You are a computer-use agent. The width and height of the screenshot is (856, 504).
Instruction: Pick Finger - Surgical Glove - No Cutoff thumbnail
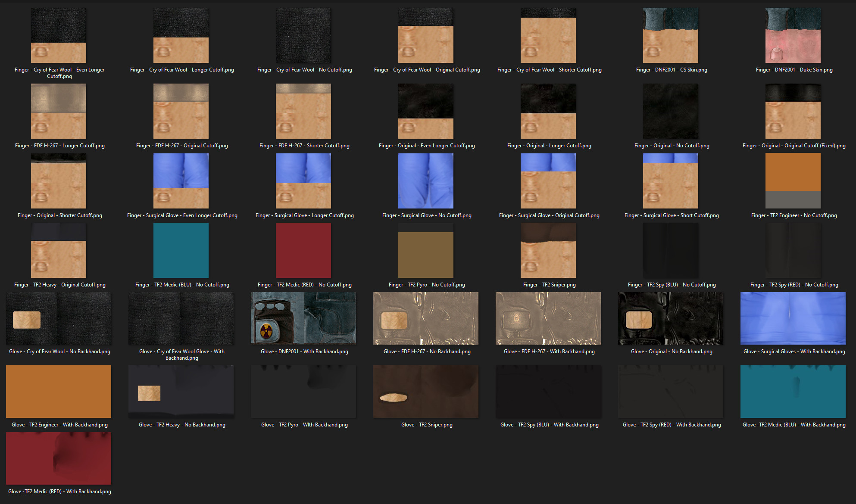coord(426,181)
